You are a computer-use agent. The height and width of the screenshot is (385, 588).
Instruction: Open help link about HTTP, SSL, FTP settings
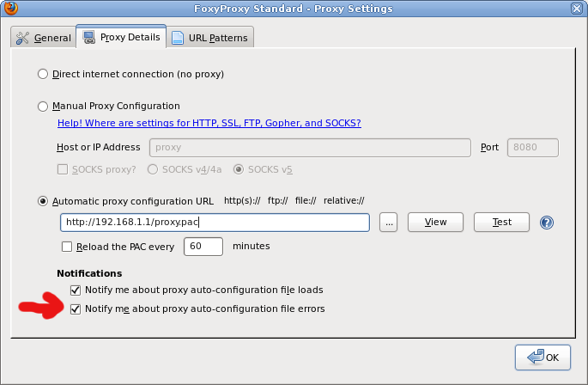pos(209,123)
